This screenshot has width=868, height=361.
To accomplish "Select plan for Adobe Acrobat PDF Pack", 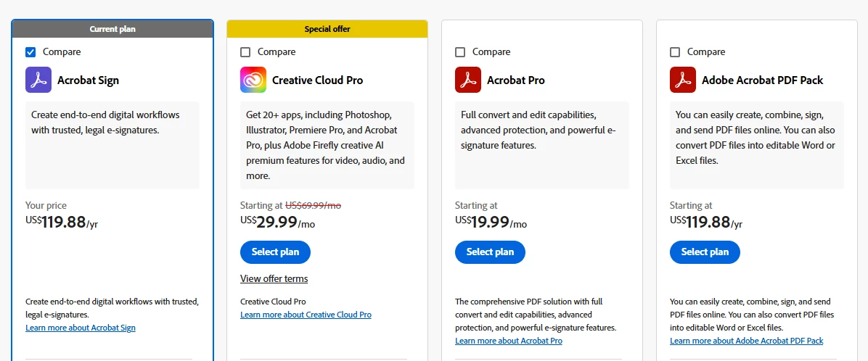I will click(705, 252).
